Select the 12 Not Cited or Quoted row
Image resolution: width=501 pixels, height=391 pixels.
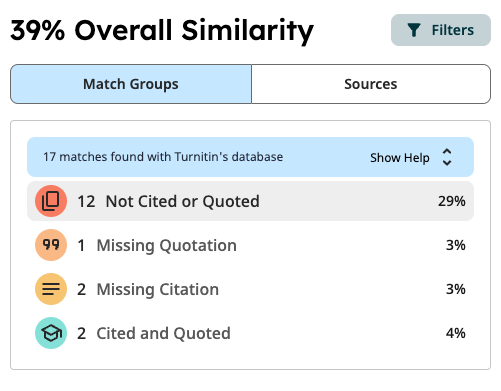pyautogui.click(x=250, y=201)
